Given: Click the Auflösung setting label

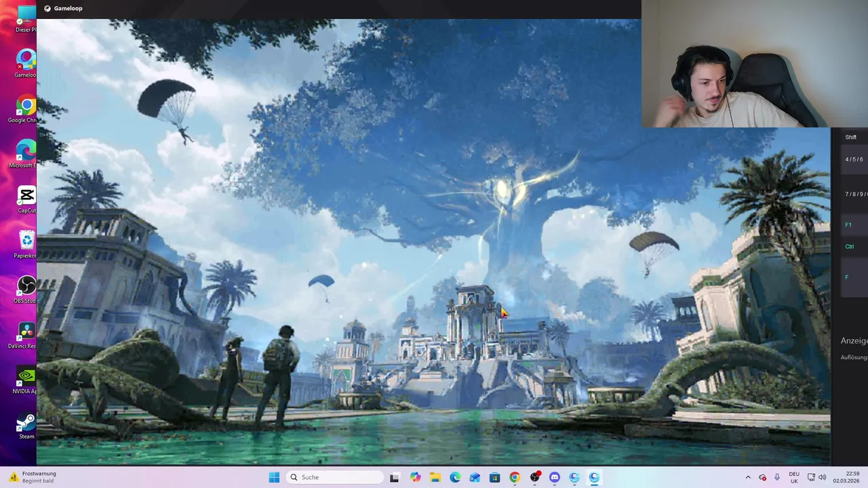Looking at the screenshot, I should (854, 357).
